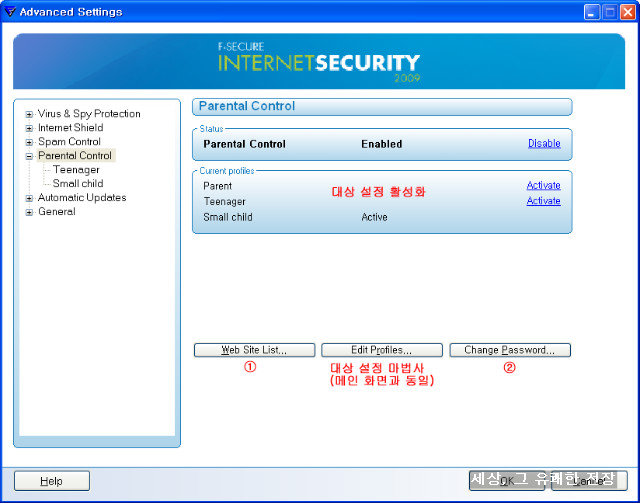Minimize the Advanced Settings window
This screenshot has width=640, height=503.
pyautogui.click(x=591, y=12)
